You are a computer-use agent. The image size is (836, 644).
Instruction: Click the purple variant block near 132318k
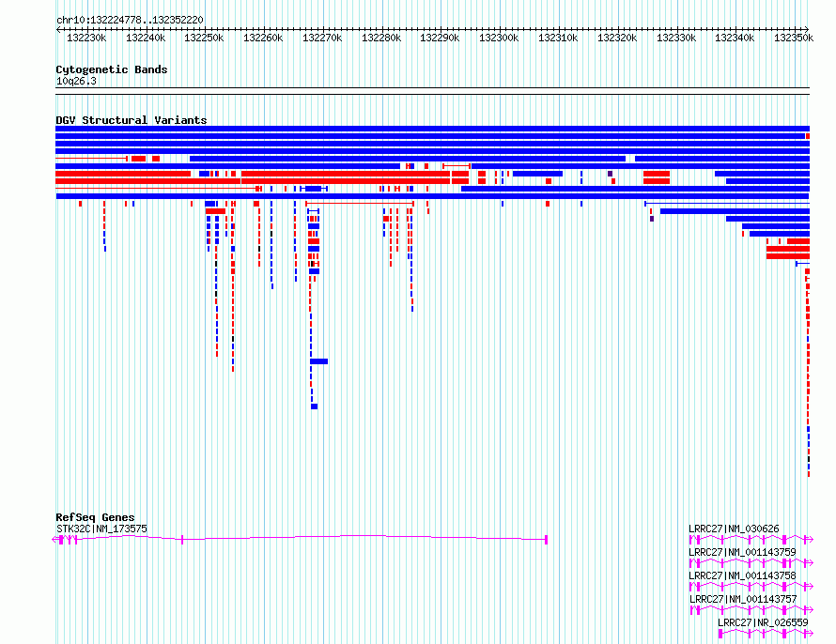[x=610, y=174]
